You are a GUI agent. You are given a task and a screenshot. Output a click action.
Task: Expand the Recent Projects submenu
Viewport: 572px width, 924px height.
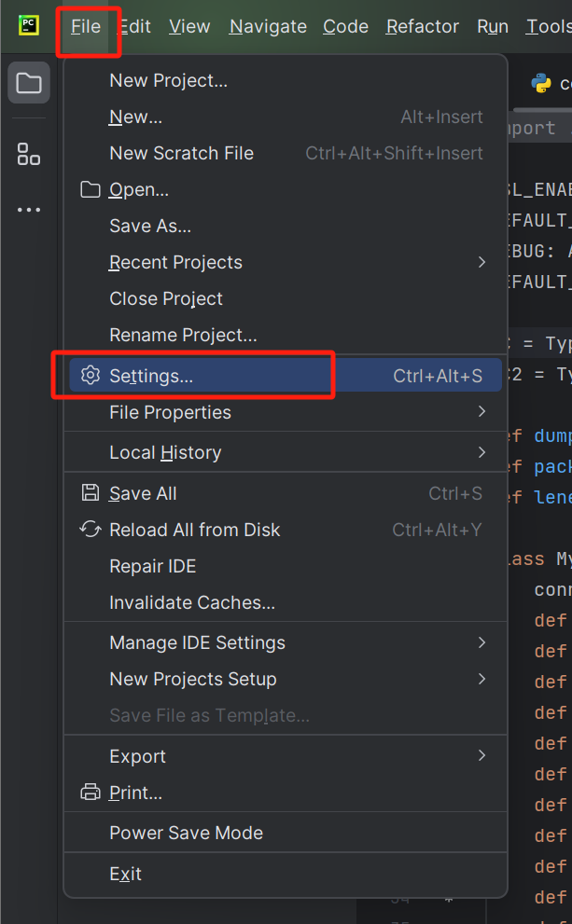[481, 262]
